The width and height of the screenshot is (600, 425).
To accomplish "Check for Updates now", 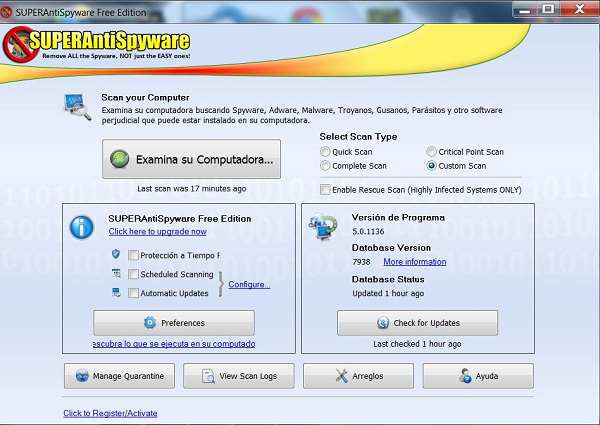I will (x=417, y=323).
